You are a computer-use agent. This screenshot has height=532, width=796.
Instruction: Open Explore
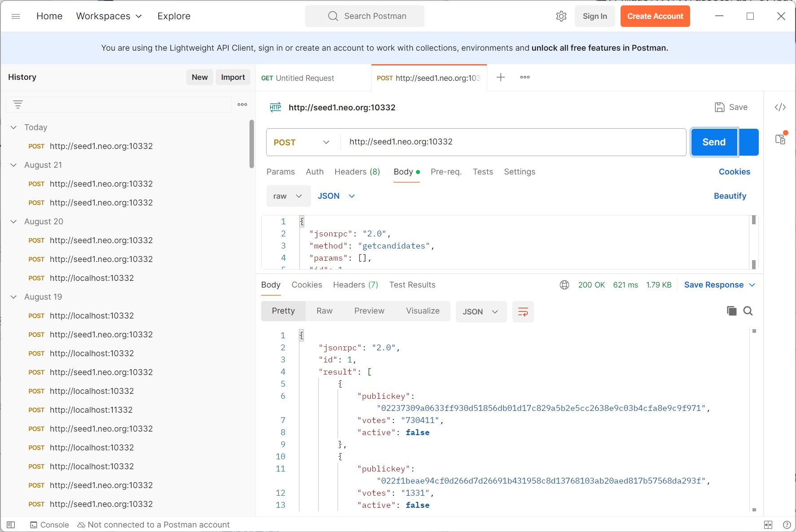174,16
